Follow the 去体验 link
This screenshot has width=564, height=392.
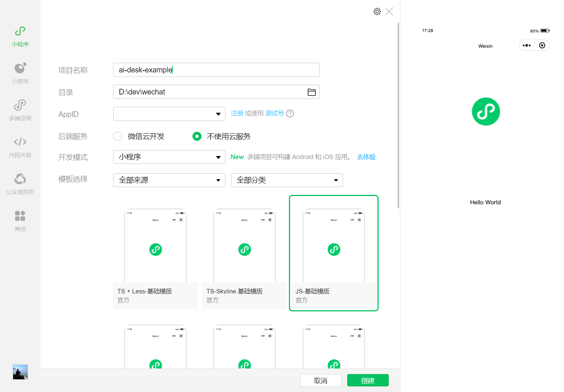point(366,157)
